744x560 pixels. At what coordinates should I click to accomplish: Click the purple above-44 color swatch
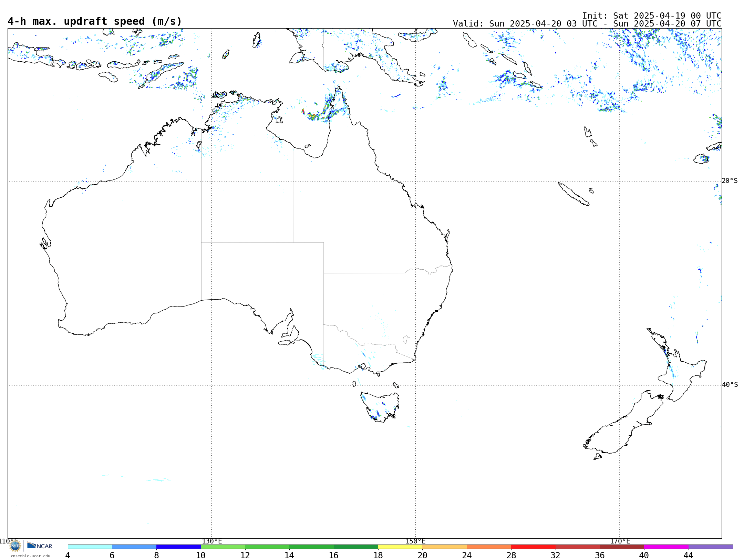pyautogui.click(x=711, y=547)
